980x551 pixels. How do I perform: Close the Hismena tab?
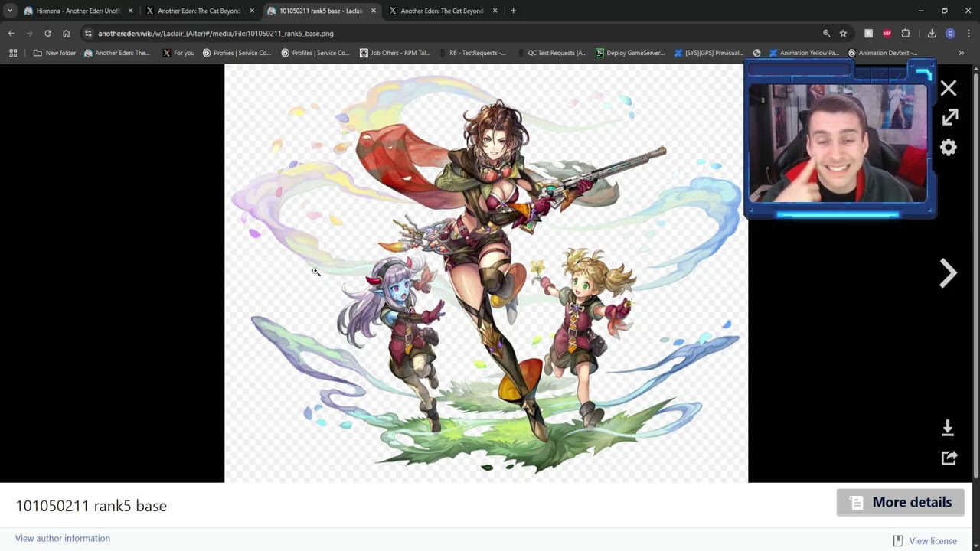130,11
